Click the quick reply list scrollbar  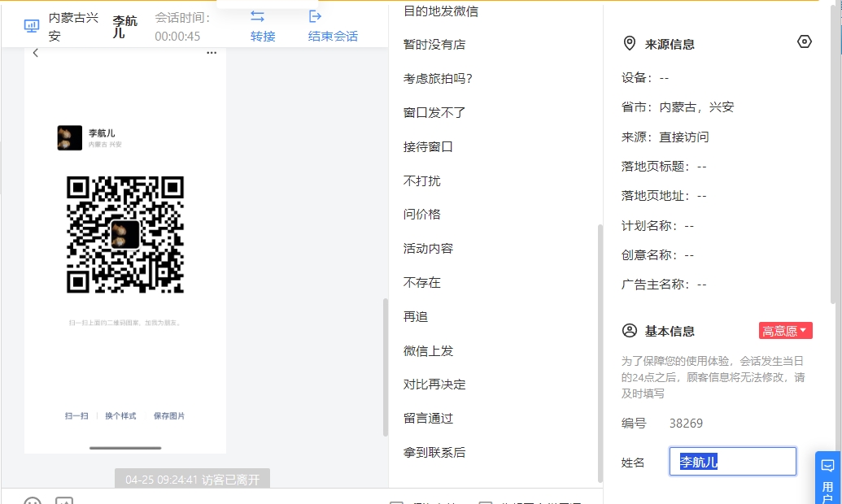[600, 354]
